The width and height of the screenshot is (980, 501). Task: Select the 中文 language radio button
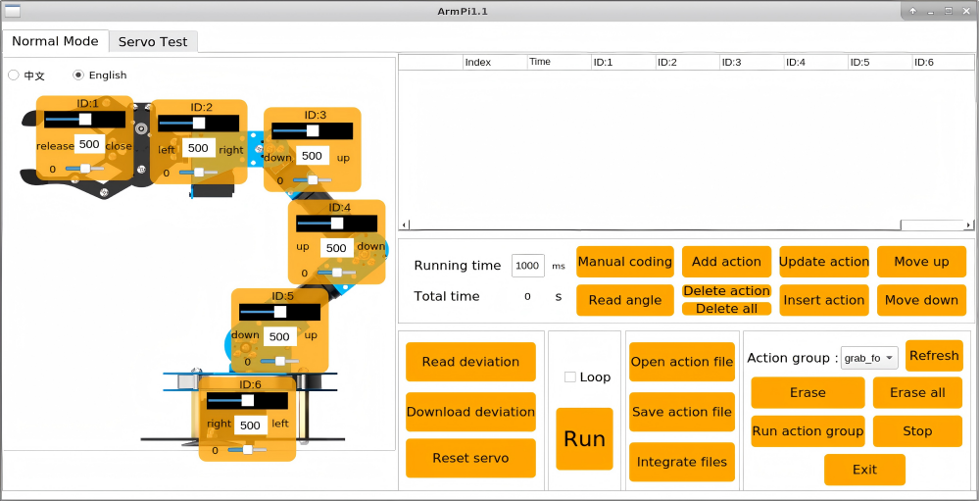point(13,75)
